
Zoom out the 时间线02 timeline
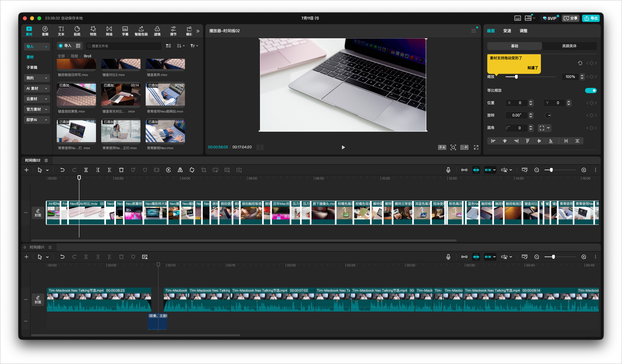(536, 170)
